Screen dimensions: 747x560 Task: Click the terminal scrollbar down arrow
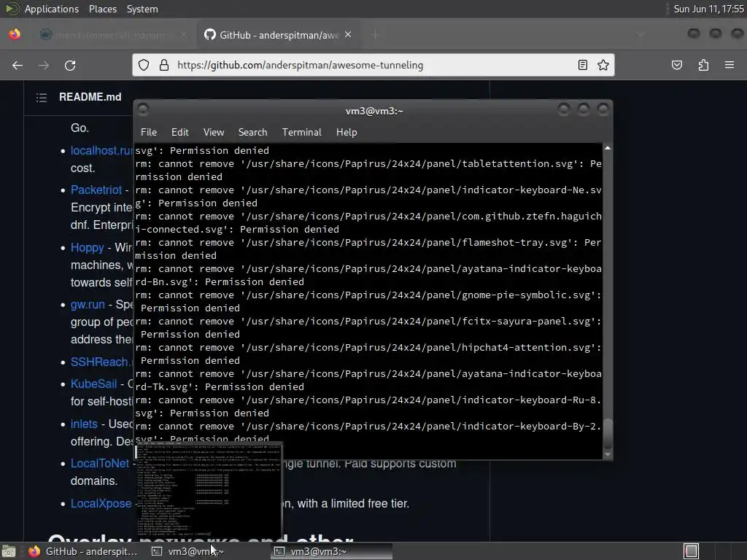[608, 455]
